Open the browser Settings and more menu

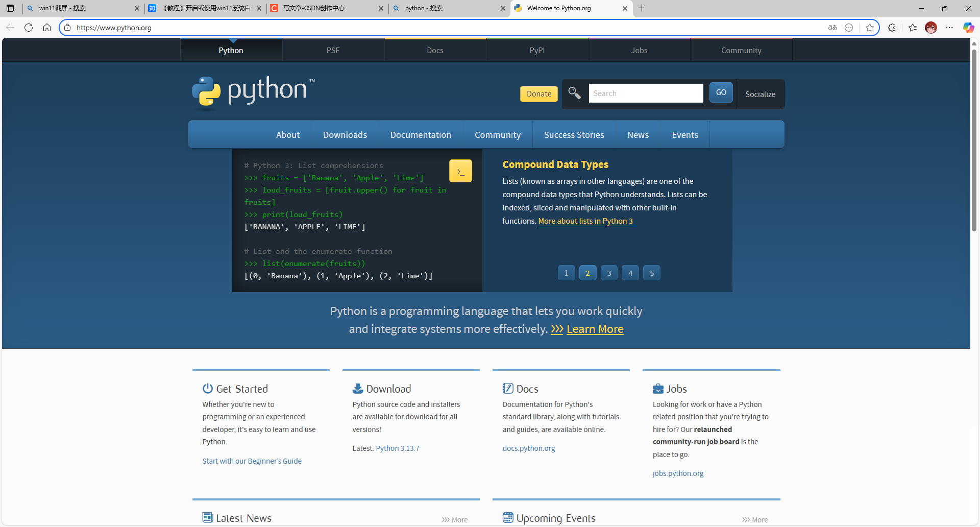(x=950, y=28)
